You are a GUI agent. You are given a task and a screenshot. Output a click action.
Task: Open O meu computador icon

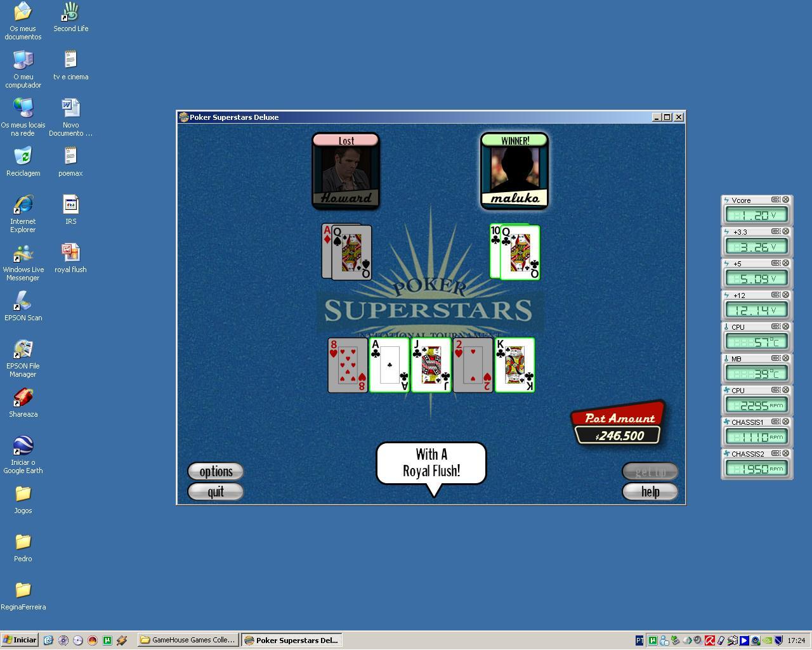click(23, 69)
